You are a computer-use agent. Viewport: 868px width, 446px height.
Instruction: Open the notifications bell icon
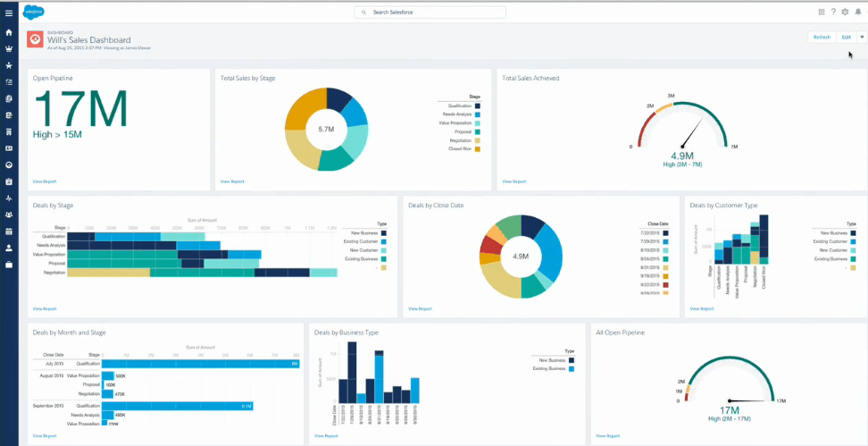pyautogui.click(x=858, y=12)
